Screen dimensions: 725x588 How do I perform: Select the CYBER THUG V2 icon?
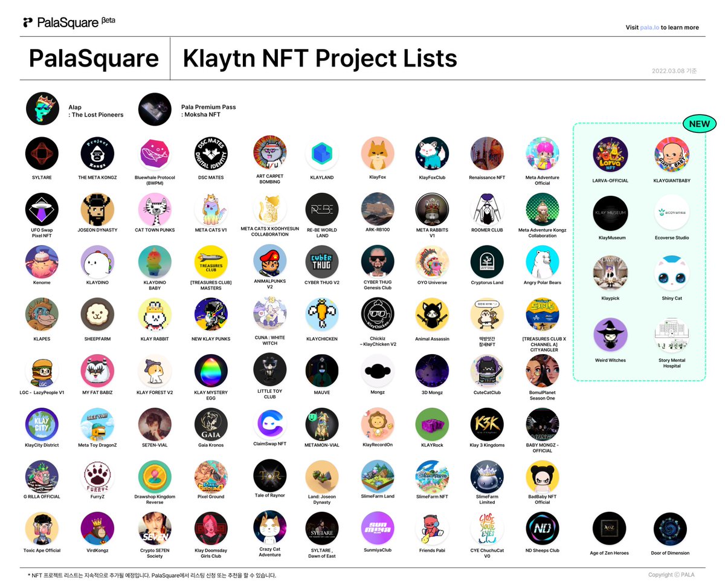pyautogui.click(x=322, y=262)
